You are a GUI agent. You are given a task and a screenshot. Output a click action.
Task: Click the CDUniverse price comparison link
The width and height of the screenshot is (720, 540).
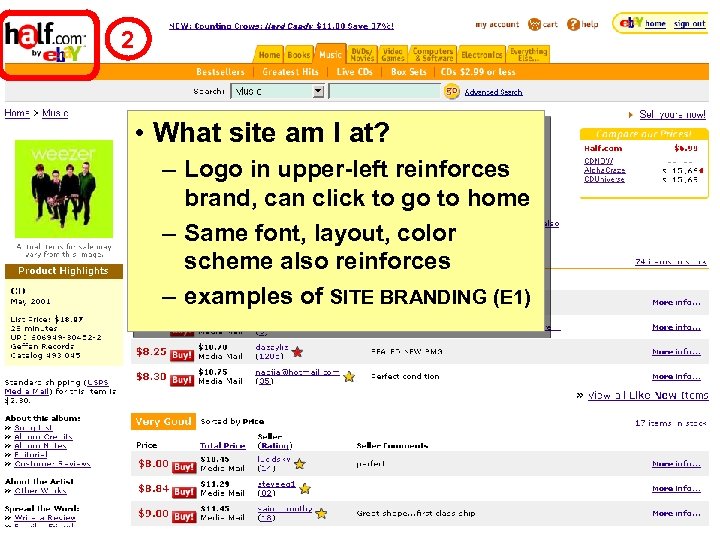point(604,180)
